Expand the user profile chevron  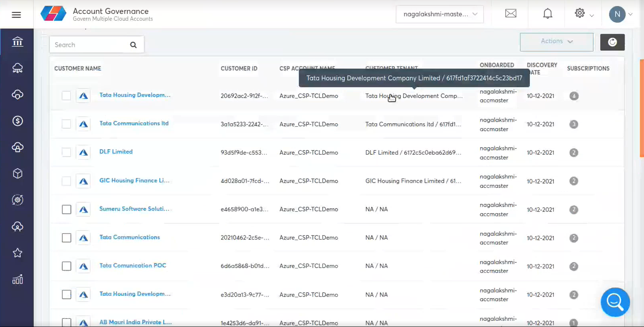[630, 14]
